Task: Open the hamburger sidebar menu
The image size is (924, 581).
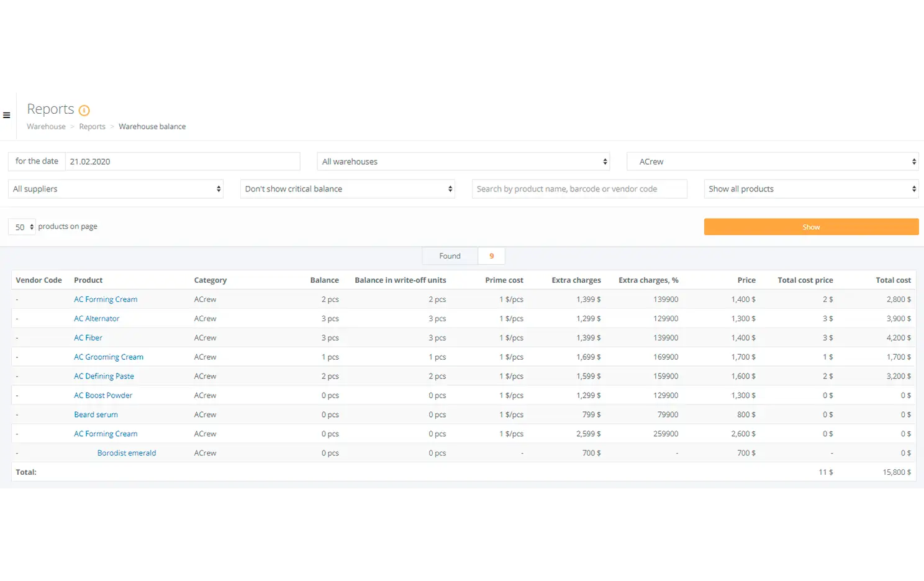Action: [7, 115]
